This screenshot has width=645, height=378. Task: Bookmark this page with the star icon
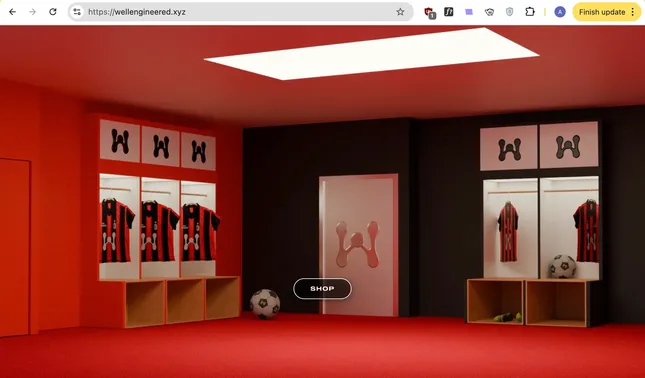click(x=400, y=12)
